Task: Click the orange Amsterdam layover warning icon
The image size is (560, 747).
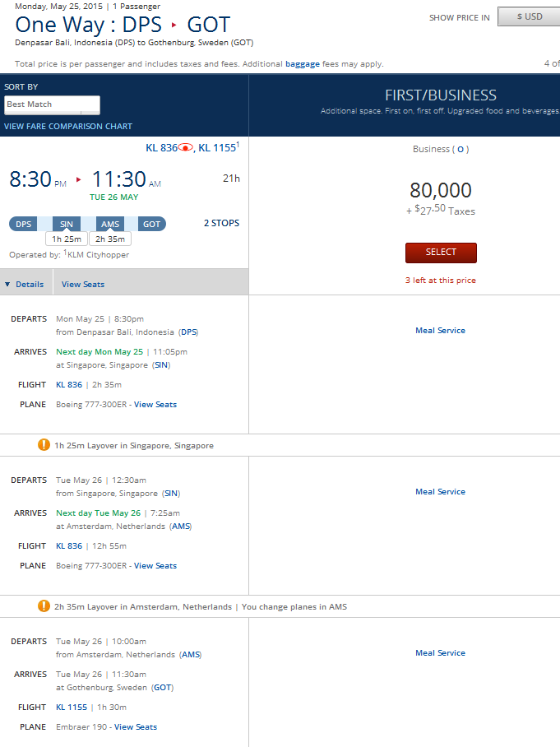Action: pos(44,606)
